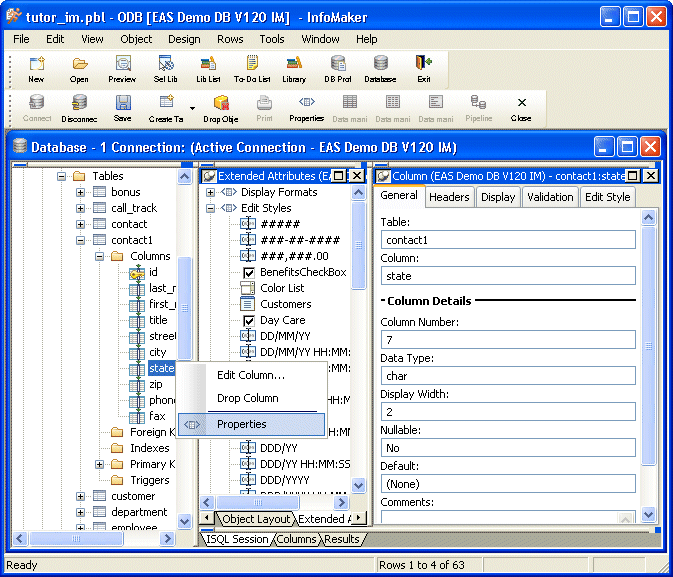Viewport: 673px width, 577px height.
Task: Open the Design menu
Action: [x=184, y=39]
